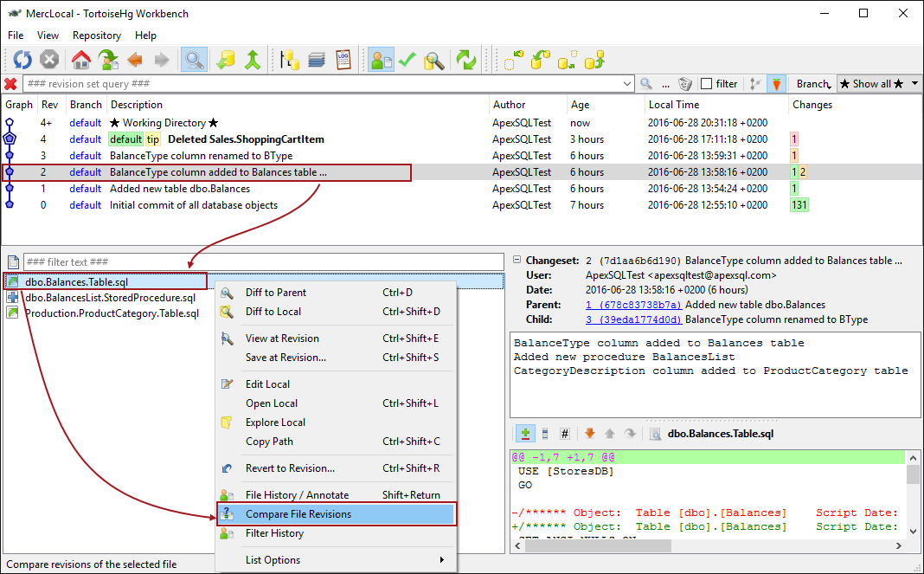This screenshot has height=574, width=924.
Task: Click the green checkmark commit icon
Action: [x=407, y=60]
